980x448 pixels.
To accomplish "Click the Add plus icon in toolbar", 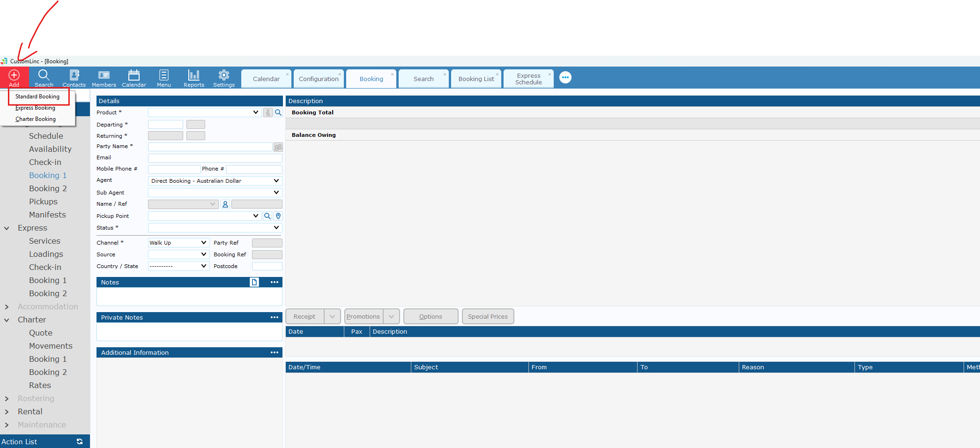I will [x=14, y=75].
